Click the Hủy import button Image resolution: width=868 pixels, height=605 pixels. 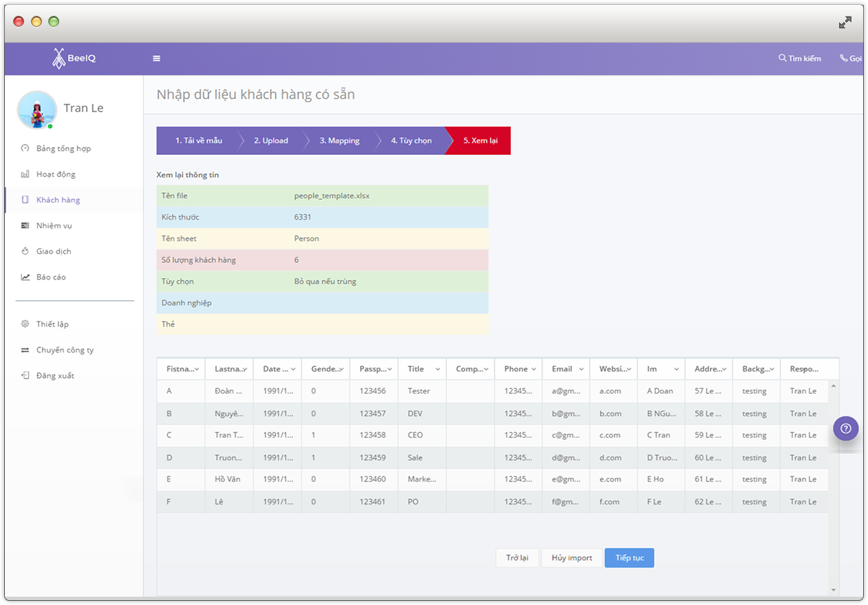(x=571, y=558)
